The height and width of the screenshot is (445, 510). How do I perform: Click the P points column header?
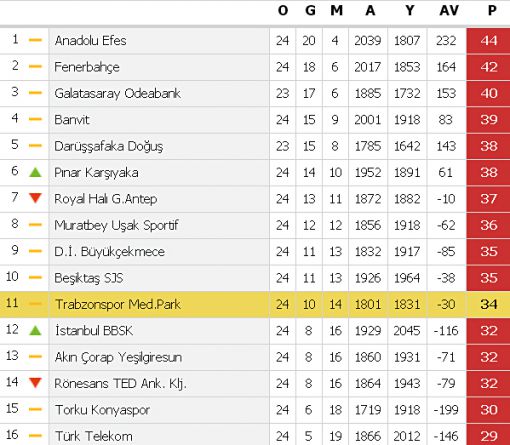pos(492,11)
